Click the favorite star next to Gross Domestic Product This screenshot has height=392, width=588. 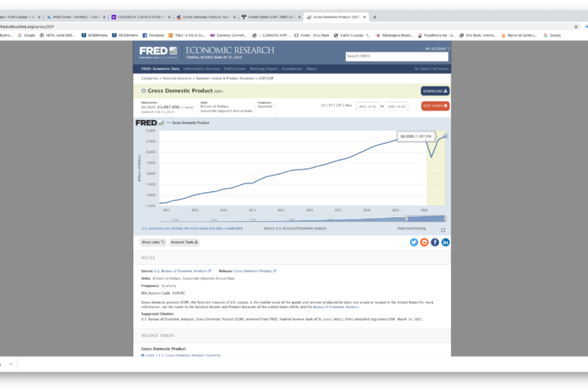[x=144, y=91]
